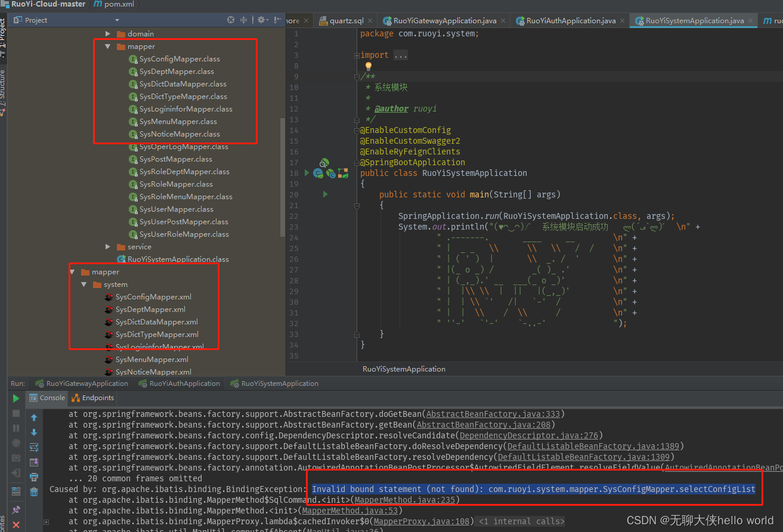
Task: Toggle soft-wrap in the console toolbar
Action: (x=34, y=447)
